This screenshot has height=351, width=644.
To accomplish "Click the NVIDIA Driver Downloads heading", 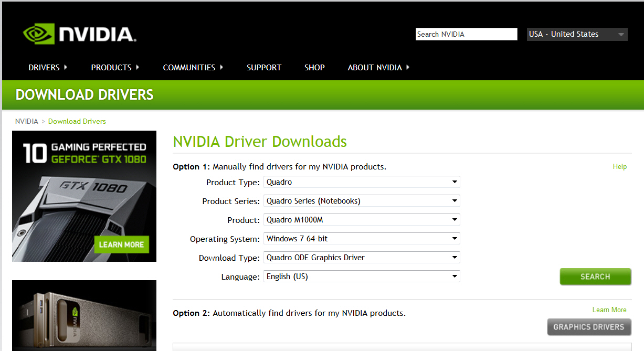I will coord(260,142).
